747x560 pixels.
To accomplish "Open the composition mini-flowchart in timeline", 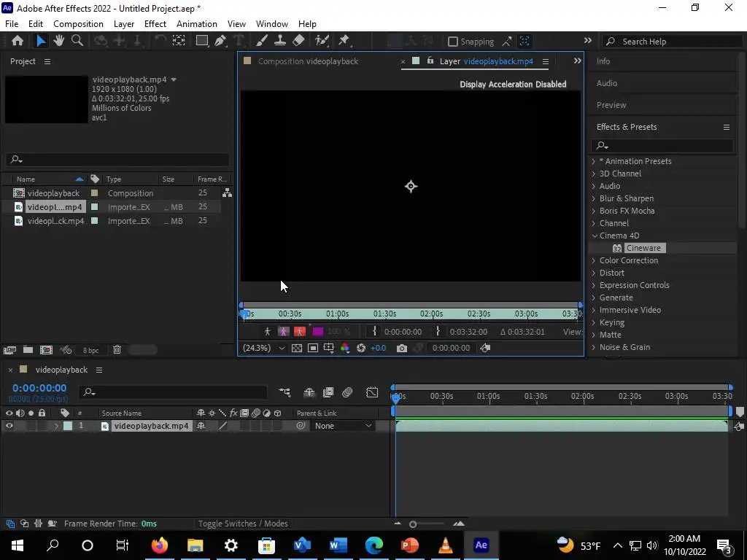I will (285, 392).
